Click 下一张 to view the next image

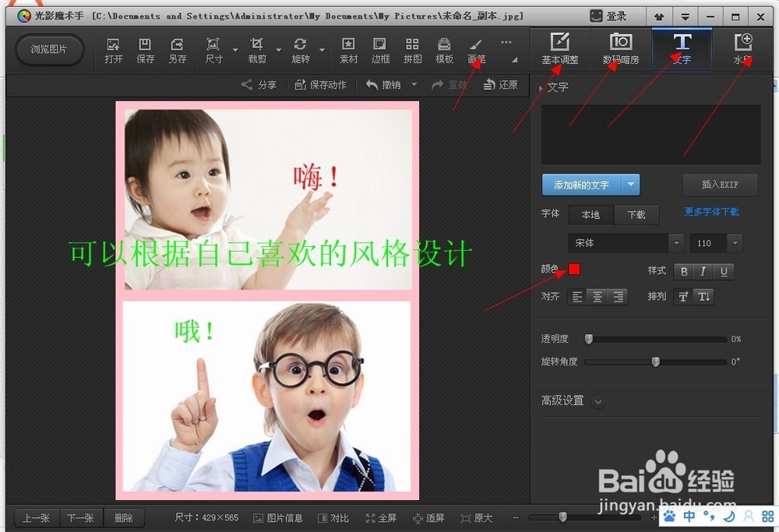[81, 517]
